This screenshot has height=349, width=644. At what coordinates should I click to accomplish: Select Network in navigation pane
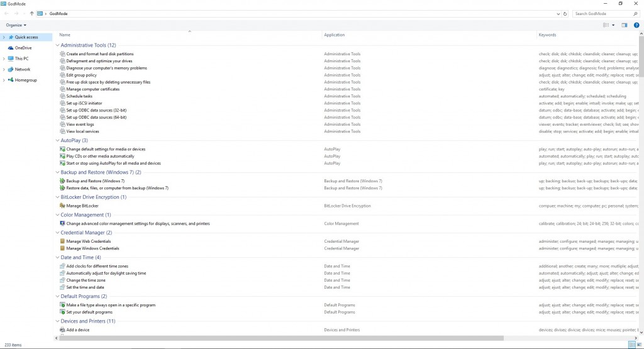point(23,69)
